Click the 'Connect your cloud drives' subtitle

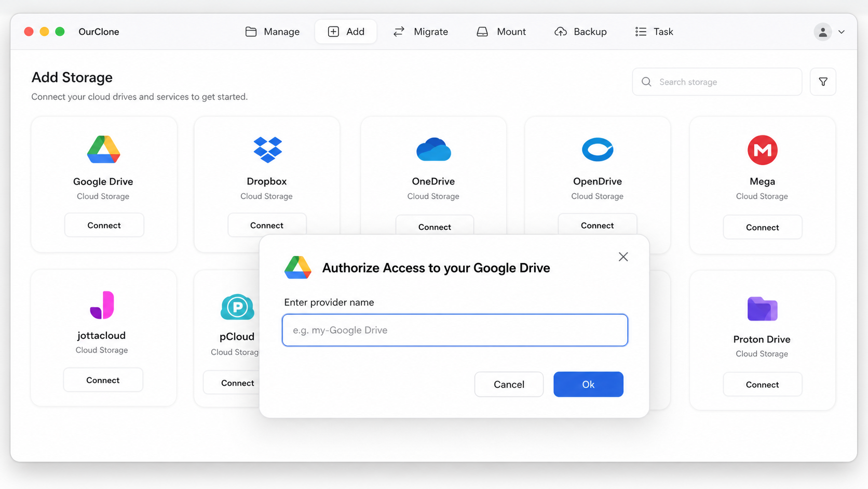pos(139,97)
